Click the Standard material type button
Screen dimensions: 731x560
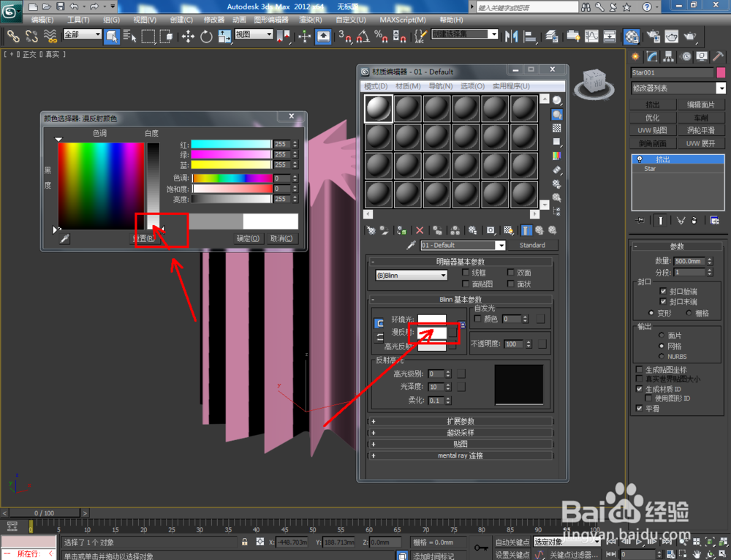(x=532, y=245)
